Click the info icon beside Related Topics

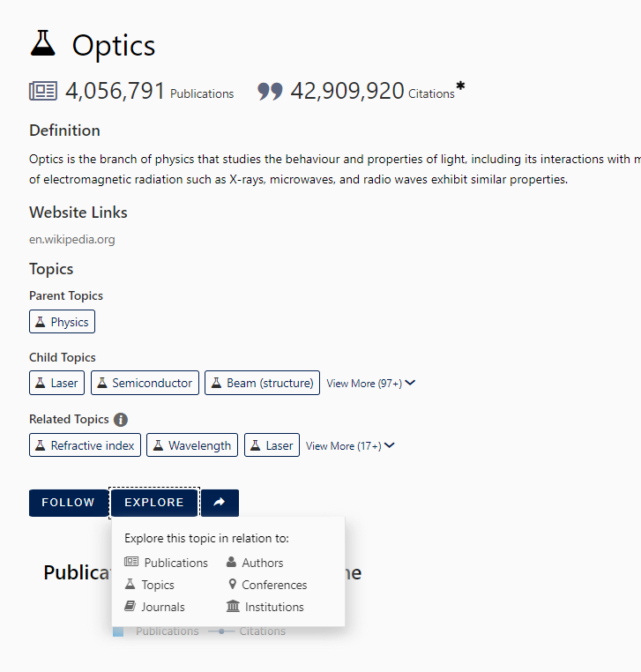(x=121, y=420)
